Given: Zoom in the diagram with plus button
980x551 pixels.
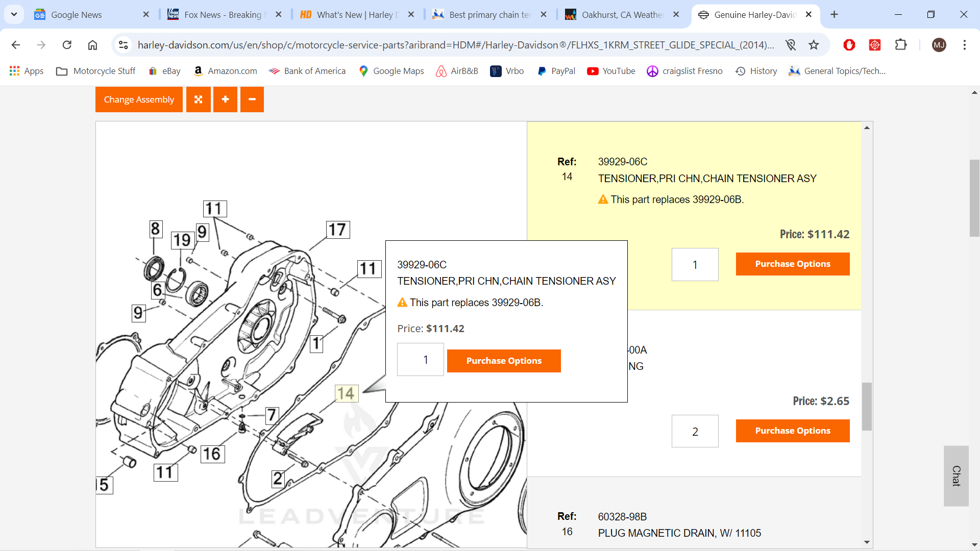Looking at the screenshot, I should point(225,99).
